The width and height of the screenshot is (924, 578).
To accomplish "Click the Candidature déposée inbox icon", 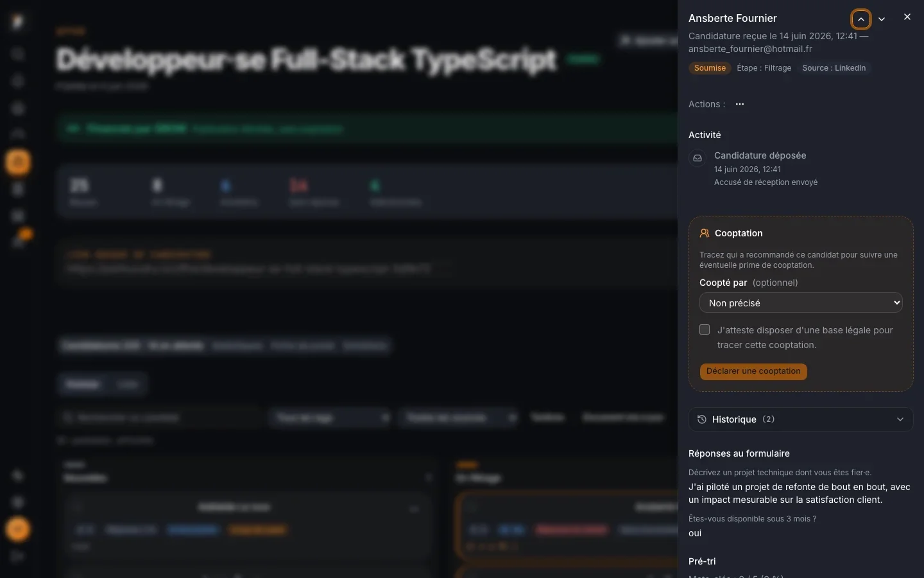I will click(x=697, y=158).
